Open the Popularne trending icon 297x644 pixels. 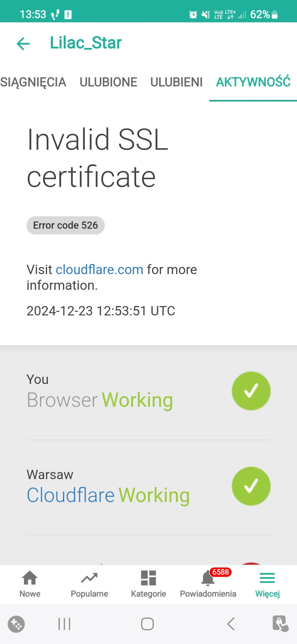(x=89, y=578)
